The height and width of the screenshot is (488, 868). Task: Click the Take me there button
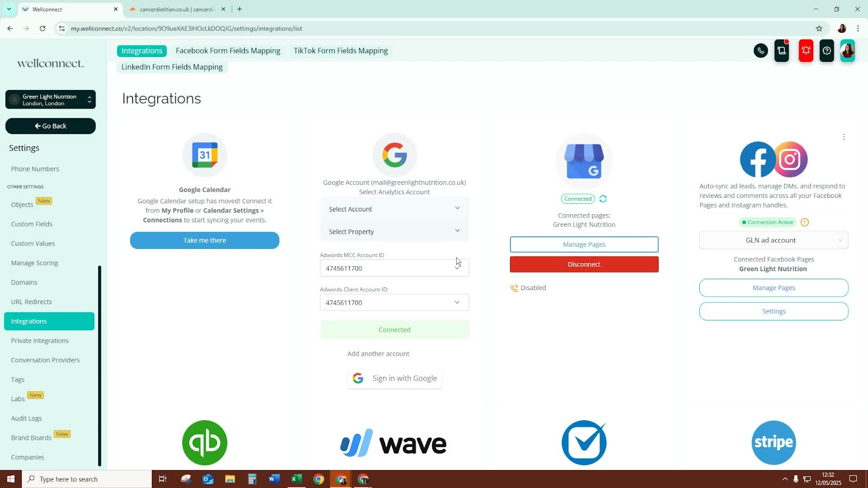(205, 240)
